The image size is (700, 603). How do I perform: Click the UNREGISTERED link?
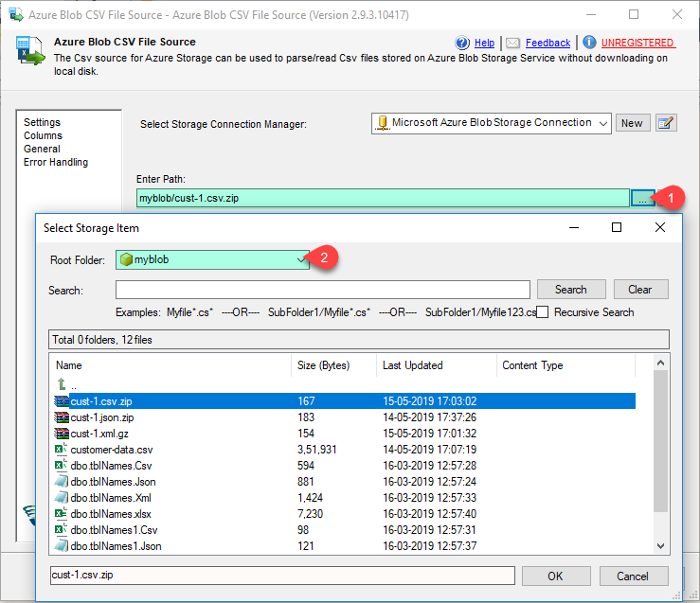tap(637, 43)
